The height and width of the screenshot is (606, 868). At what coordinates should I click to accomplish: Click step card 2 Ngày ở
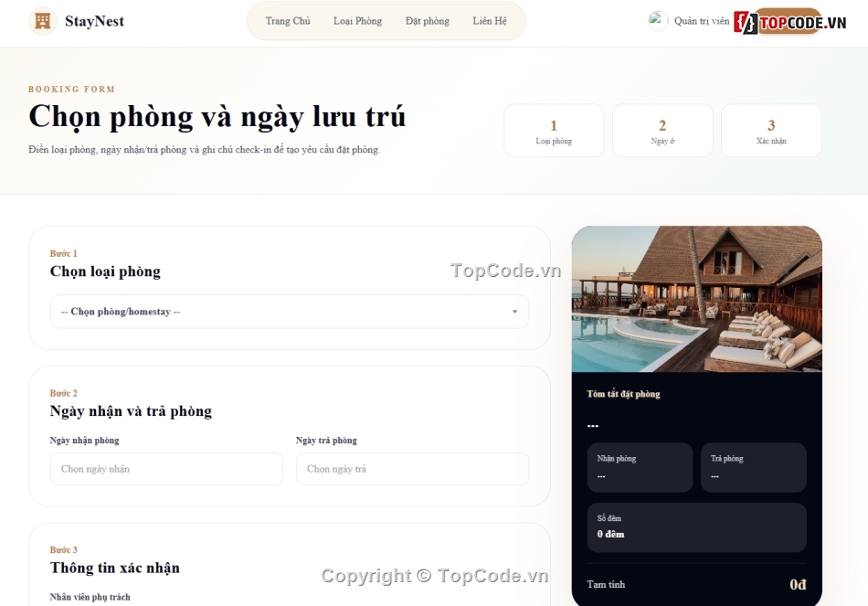pos(662,131)
